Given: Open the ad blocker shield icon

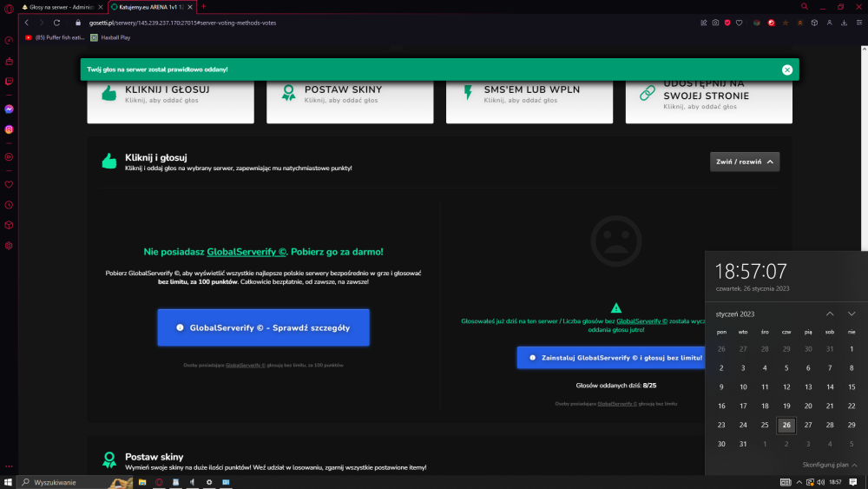Looking at the screenshot, I should (x=727, y=23).
